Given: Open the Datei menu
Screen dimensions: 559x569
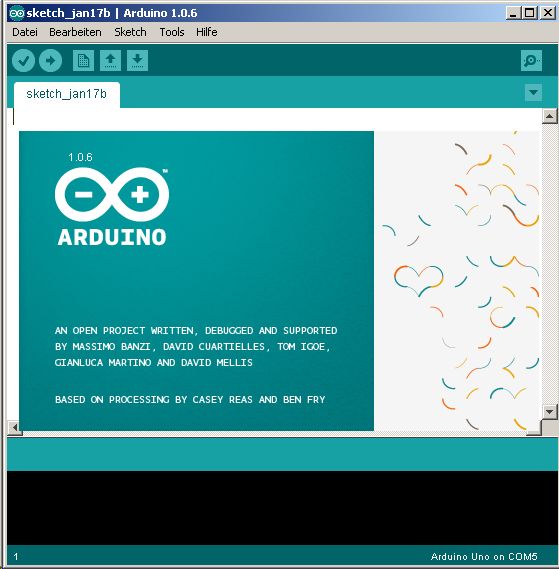Looking at the screenshot, I should point(25,32).
